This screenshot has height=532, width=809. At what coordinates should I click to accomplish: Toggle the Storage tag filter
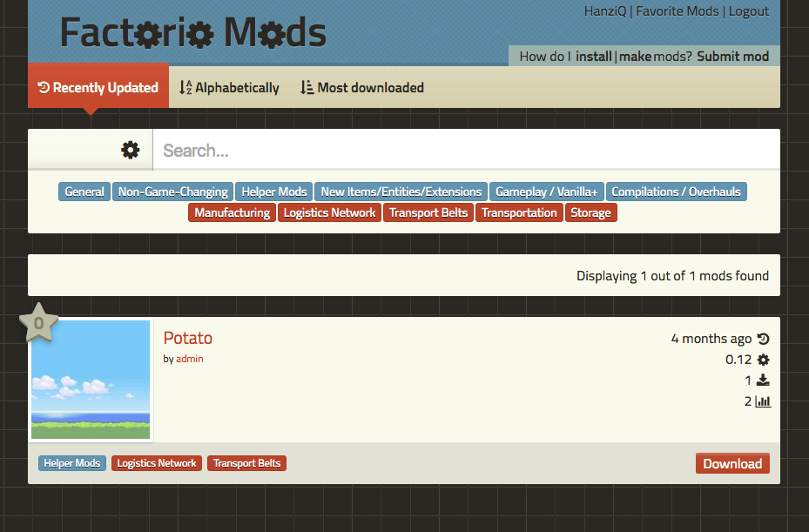click(590, 212)
